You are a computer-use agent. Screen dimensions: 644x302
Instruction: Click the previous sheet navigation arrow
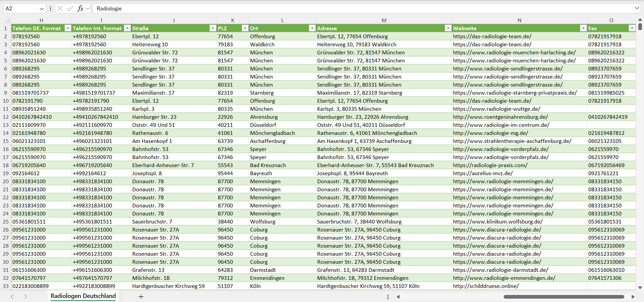[12, 296]
